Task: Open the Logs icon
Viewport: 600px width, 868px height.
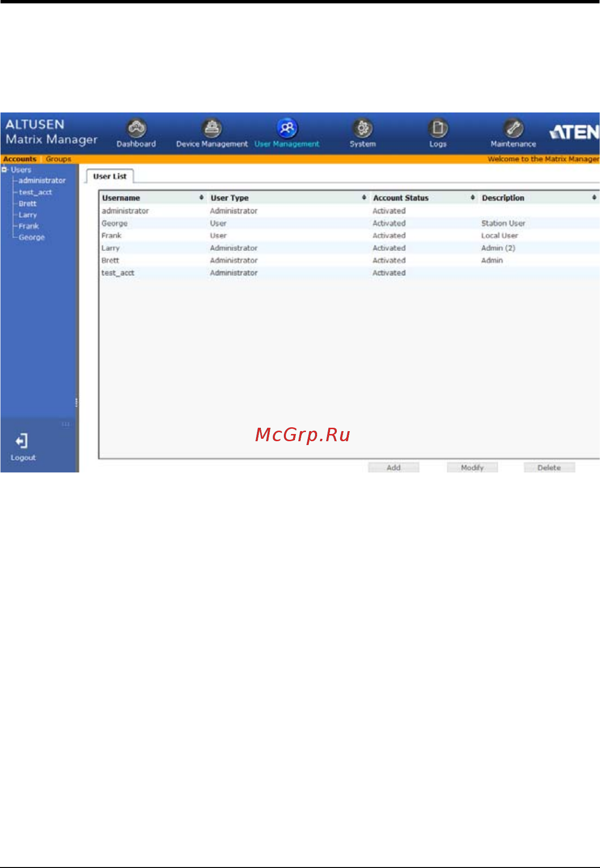Action: [x=438, y=128]
